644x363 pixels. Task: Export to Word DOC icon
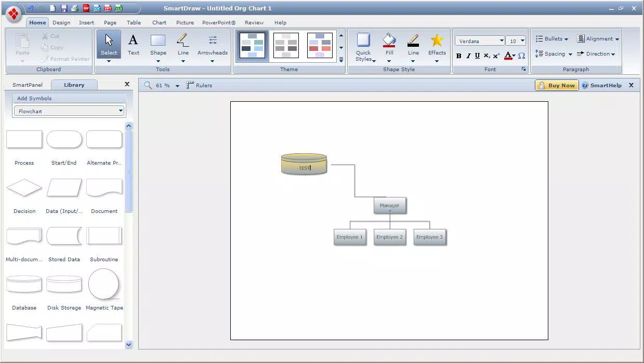pos(97,8)
